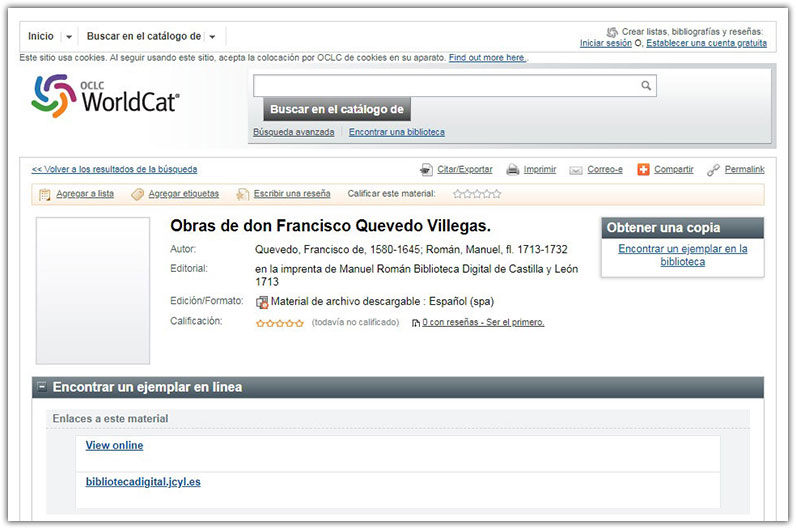
Task: Select the Inicio menu item
Action: coord(41,36)
